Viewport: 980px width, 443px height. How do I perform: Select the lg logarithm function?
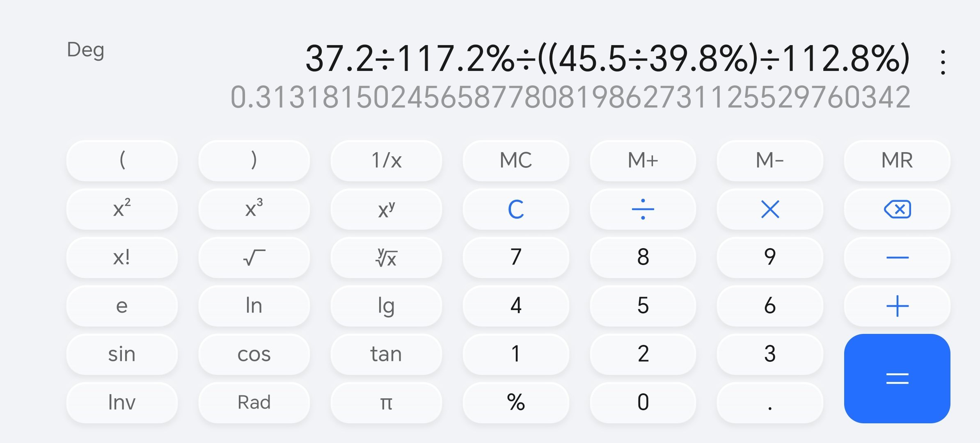[x=386, y=305]
